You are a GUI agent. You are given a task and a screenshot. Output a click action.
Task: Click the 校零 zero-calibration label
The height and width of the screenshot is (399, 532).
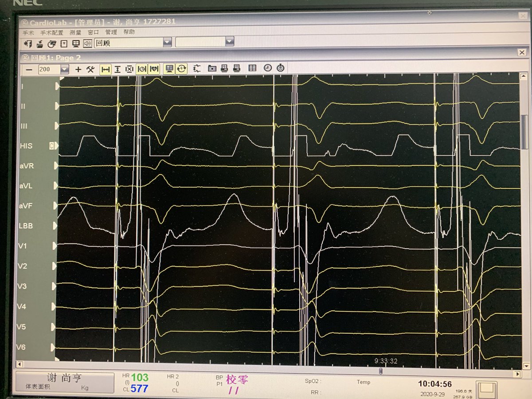[238, 380]
